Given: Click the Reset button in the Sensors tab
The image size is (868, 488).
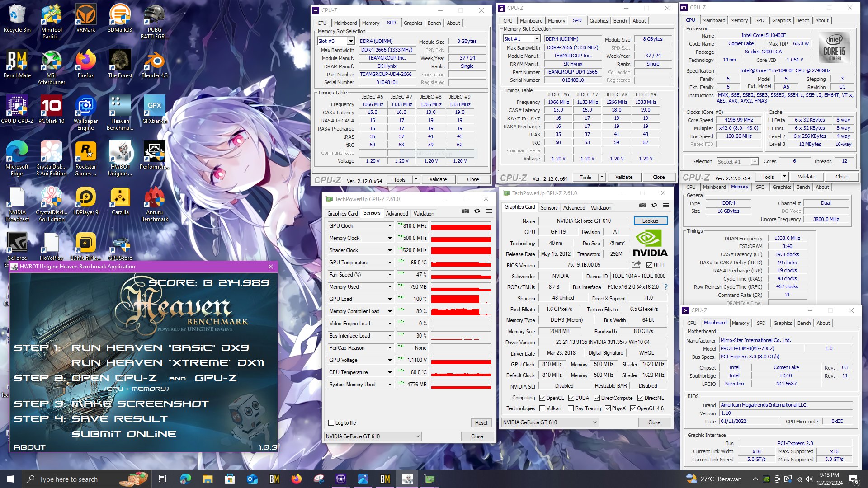Looking at the screenshot, I should (x=481, y=423).
